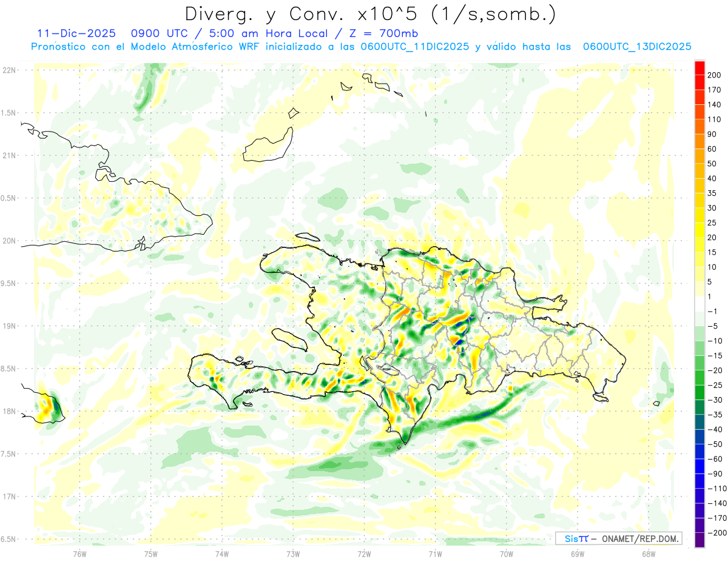The height and width of the screenshot is (562, 728).
Task: Click the '-90' colorbar label
Action: click(714, 473)
